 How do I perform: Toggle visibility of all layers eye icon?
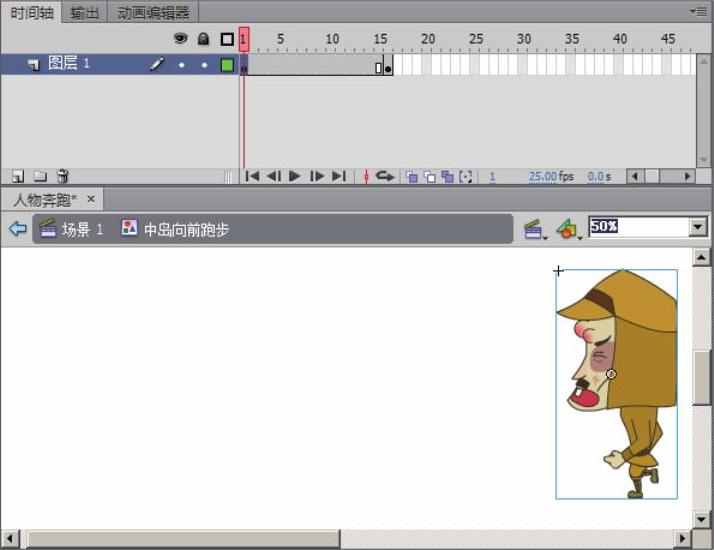pos(181,39)
